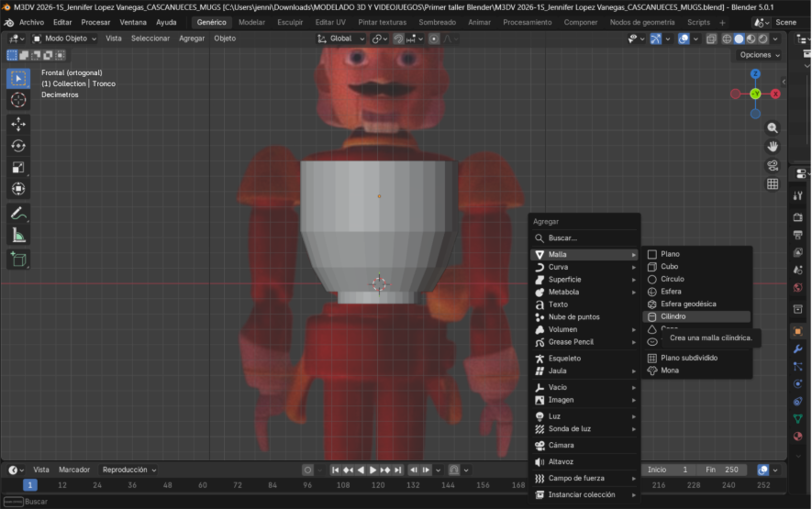Activate the Annotate pencil tool
This screenshot has width=812, height=509.
18,213
